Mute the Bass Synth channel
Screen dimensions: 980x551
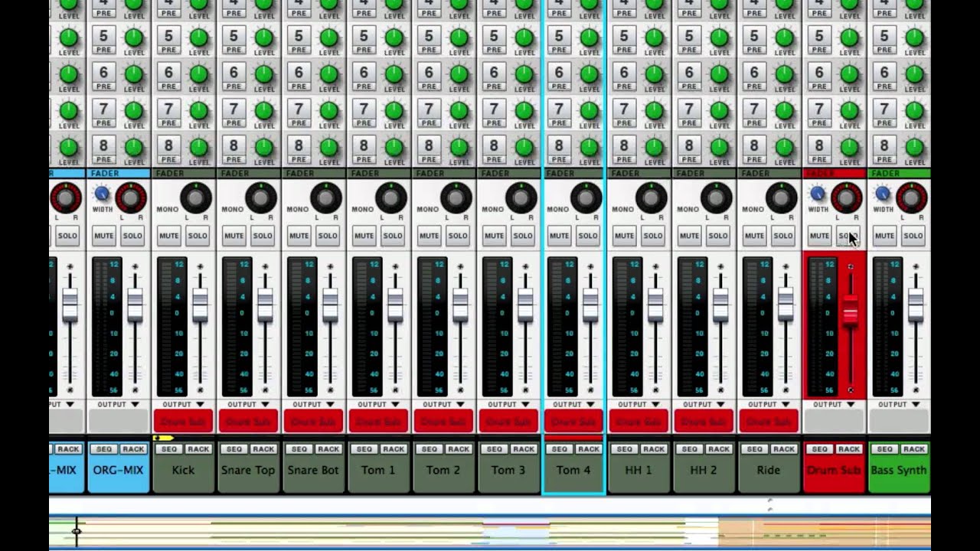pos(884,236)
